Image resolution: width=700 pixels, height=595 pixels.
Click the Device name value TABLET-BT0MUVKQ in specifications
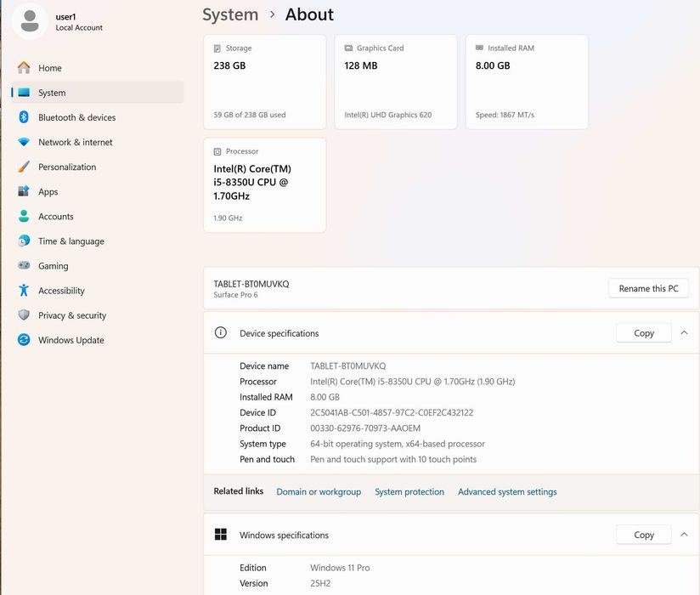point(347,365)
